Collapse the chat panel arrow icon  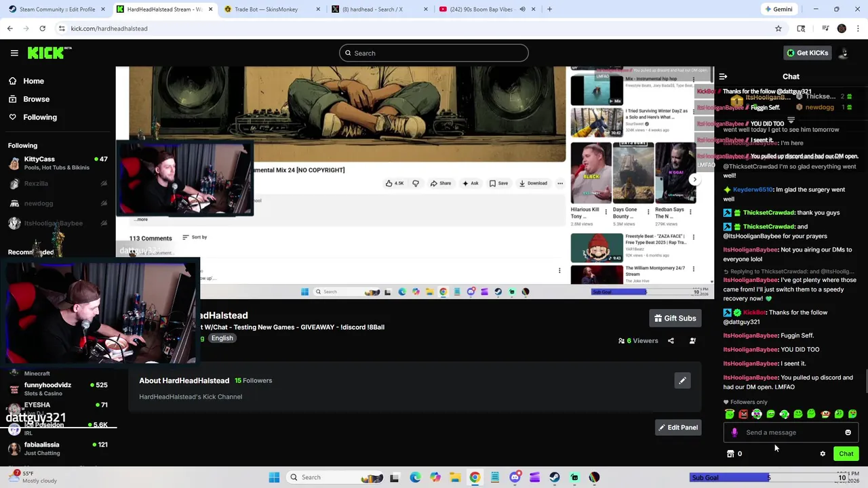click(723, 77)
